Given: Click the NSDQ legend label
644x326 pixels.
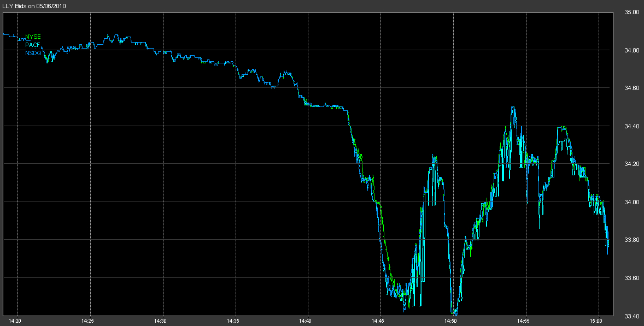Looking at the screenshot, I should (33, 53).
